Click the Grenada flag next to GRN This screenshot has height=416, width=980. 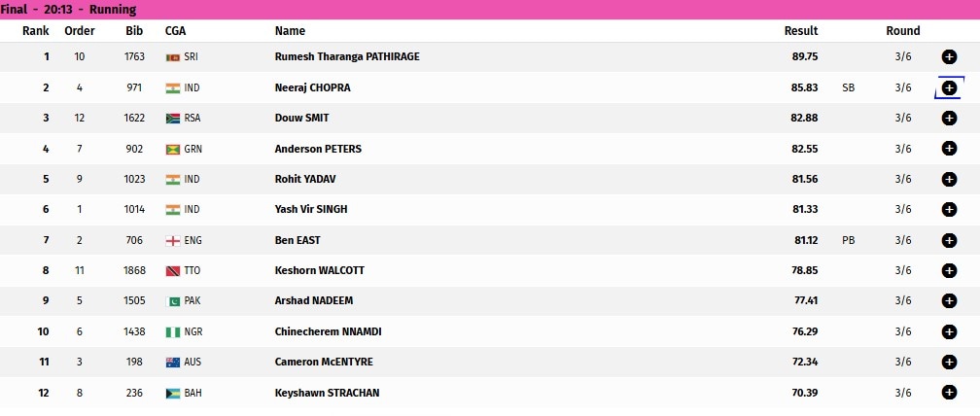coord(172,150)
